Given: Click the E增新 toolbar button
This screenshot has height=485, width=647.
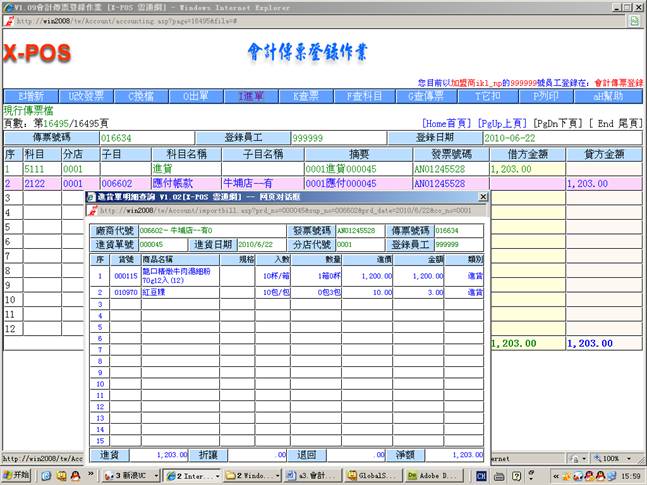Looking at the screenshot, I should [27, 96].
